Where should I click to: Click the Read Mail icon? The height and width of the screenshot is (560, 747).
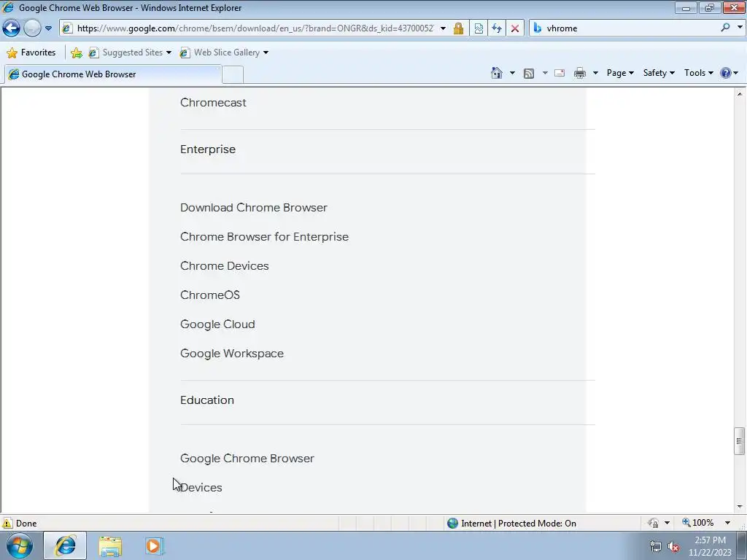click(560, 73)
